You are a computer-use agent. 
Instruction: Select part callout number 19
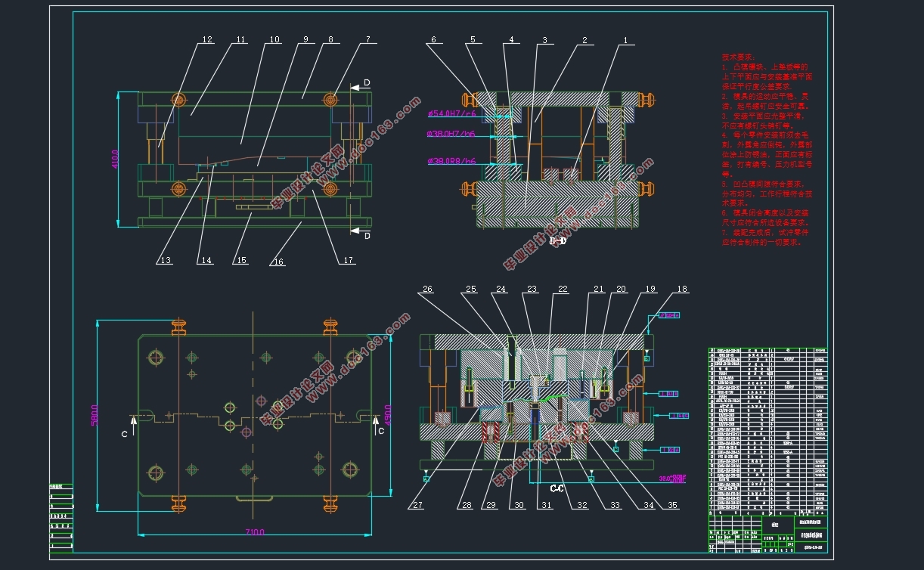[650, 290]
